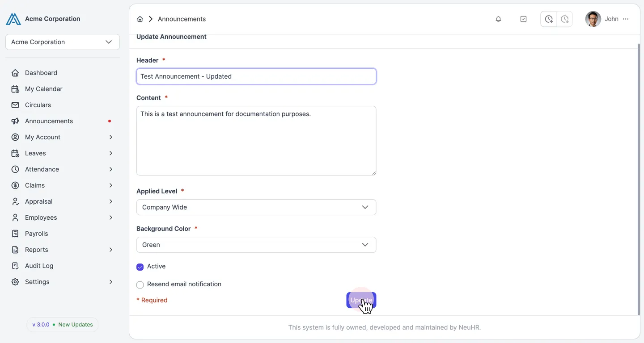Click into the Content text area
Image resolution: width=644 pixels, height=343 pixels.
pyautogui.click(x=256, y=141)
